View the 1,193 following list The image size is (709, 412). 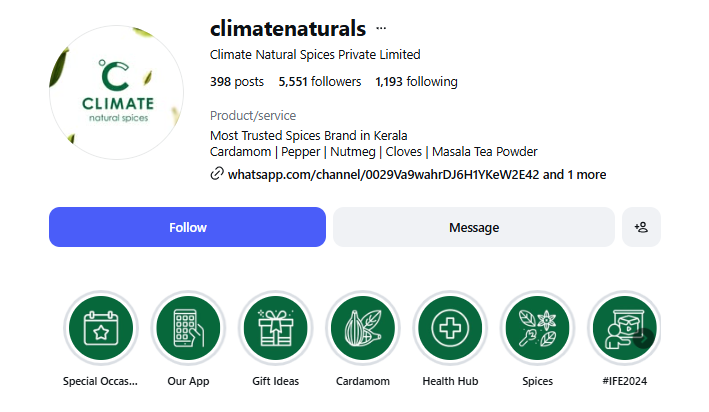tap(416, 82)
